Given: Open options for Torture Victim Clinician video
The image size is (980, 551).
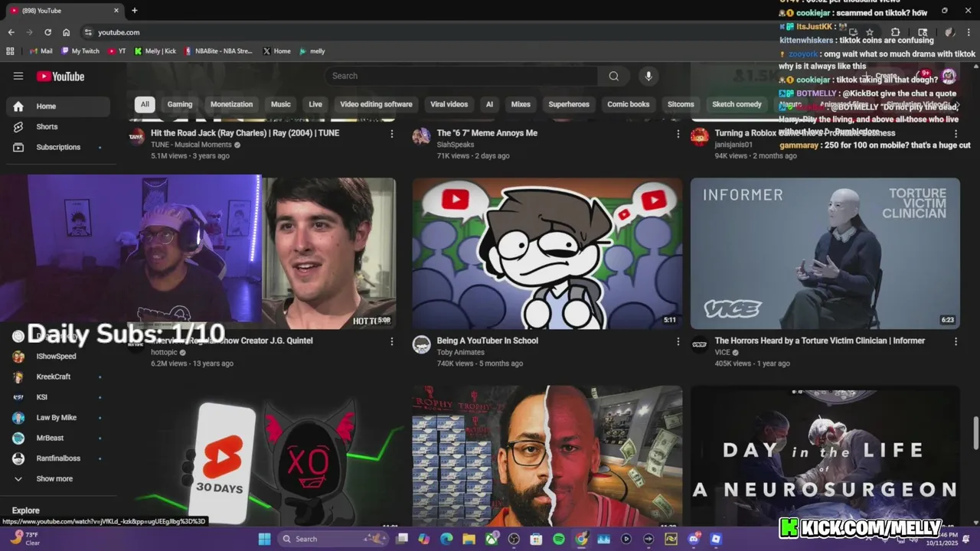Looking at the screenshot, I should point(955,341).
